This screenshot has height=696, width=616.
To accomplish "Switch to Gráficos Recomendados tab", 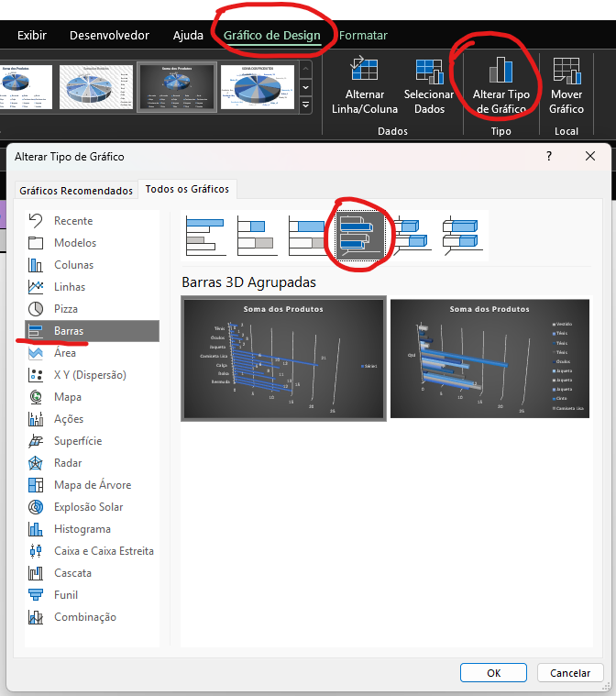I will point(76,191).
